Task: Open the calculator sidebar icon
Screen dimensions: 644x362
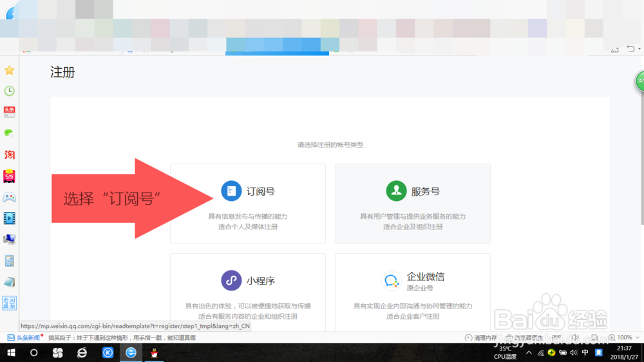Action: 9,260
